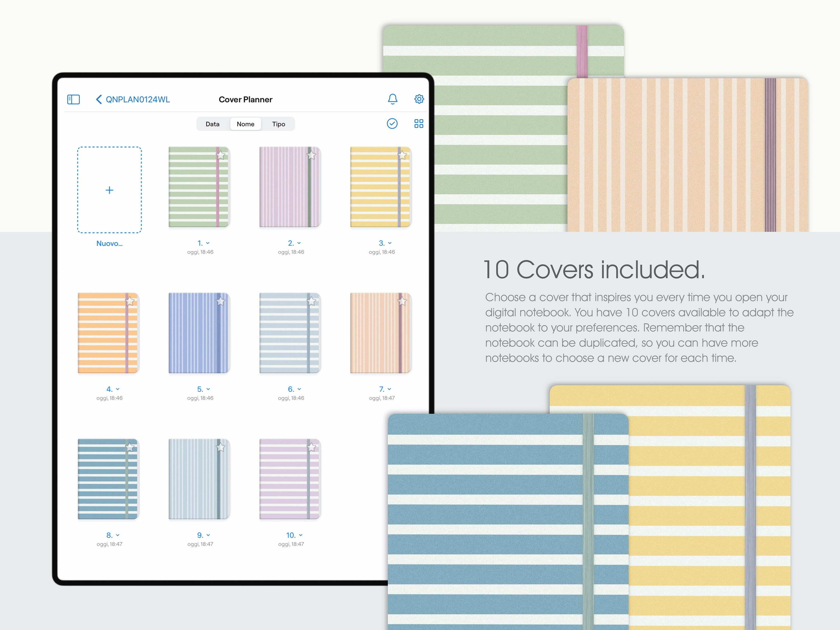The width and height of the screenshot is (840, 630).
Task: Switch sorting to the Tipo tab
Action: tap(279, 124)
